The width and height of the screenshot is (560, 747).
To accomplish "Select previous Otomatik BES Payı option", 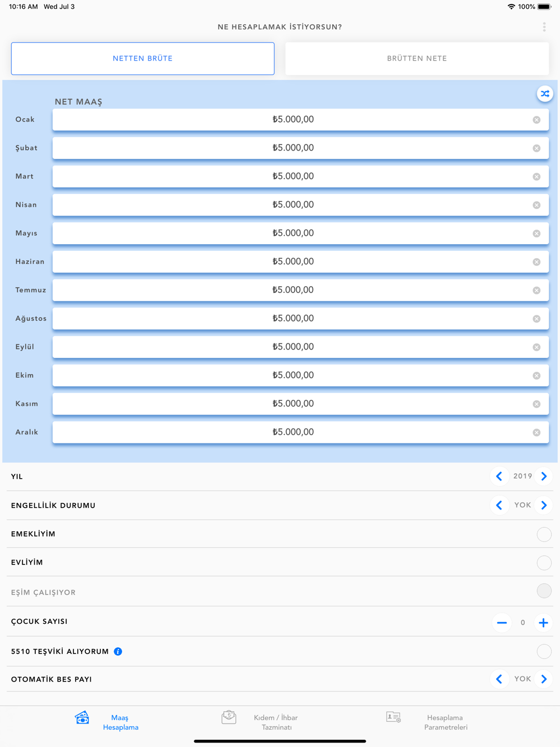I will click(499, 679).
